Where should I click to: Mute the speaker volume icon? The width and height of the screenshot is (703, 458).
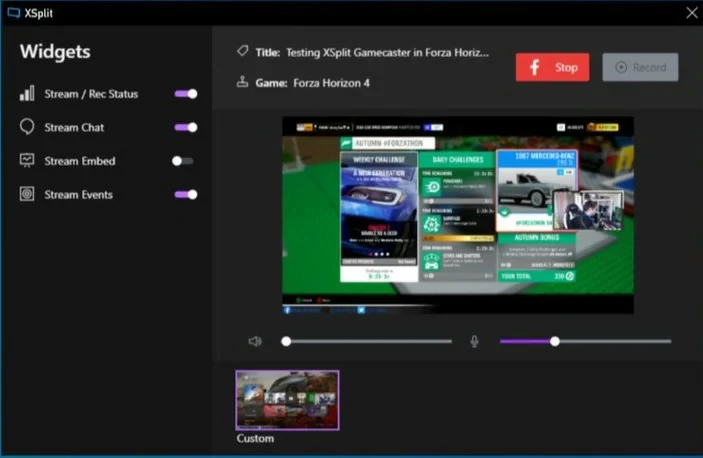(255, 341)
